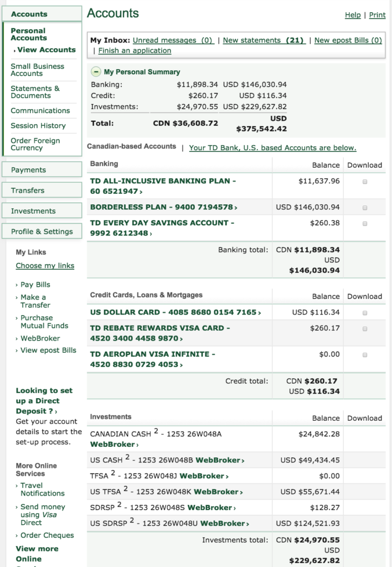Select the Canadian Cash $24,842.28 balance
The image size is (392, 567).
319,434
